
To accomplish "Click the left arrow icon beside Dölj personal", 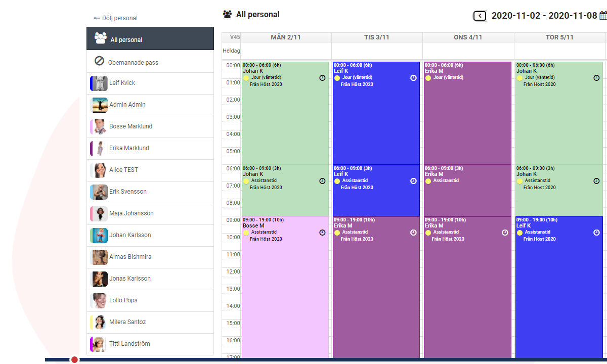I will click(96, 18).
